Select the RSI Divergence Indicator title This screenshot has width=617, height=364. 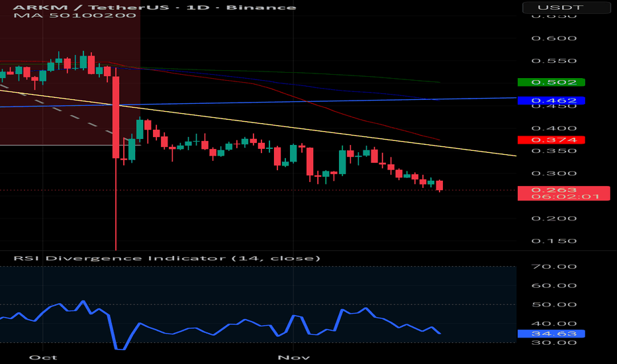point(167,258)
